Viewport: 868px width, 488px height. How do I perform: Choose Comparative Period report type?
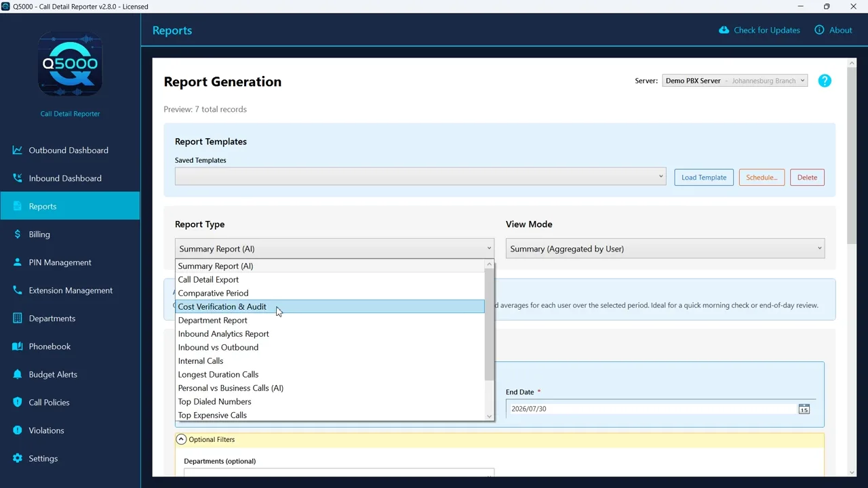[330, 293]
